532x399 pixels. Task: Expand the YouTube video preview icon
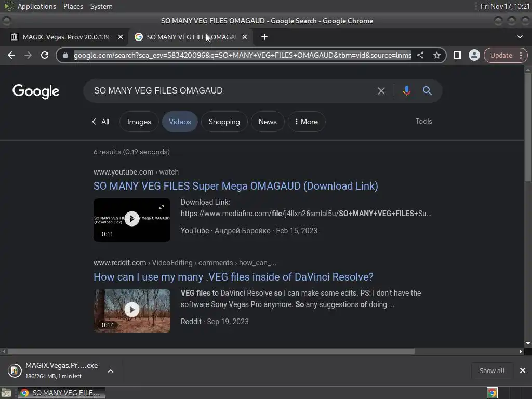[x=162, y=207]
